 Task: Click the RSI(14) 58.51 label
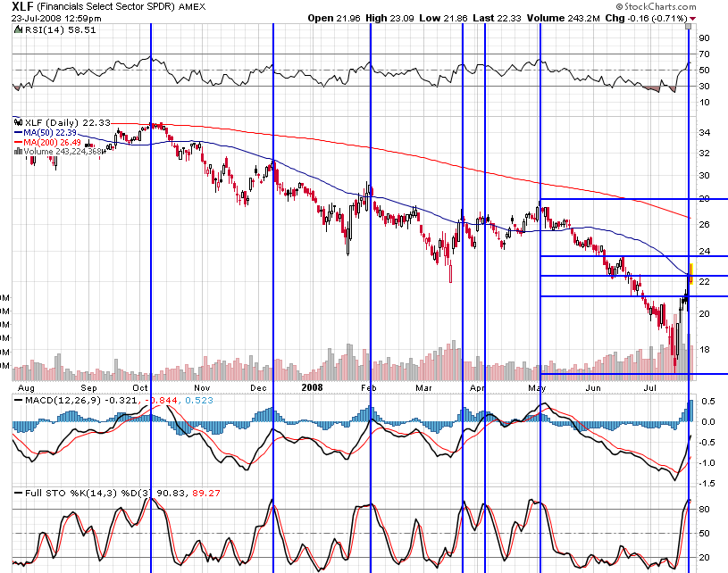(60, 29)
